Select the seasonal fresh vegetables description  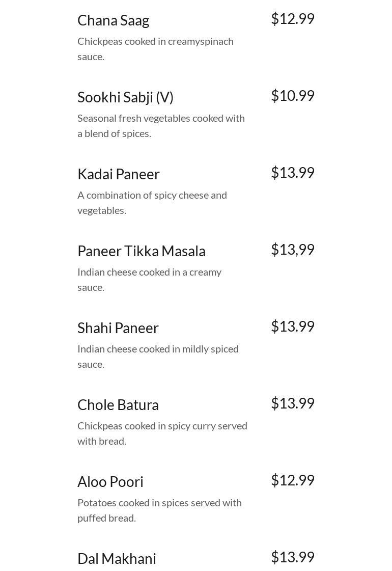[x=161, y=126]
